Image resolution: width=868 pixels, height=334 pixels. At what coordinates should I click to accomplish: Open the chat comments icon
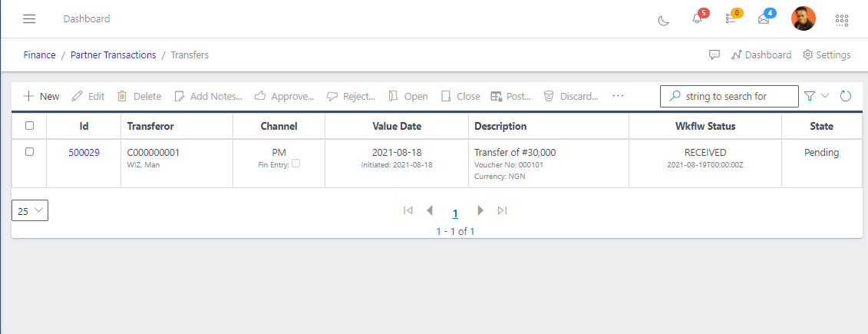click(715, 55)
